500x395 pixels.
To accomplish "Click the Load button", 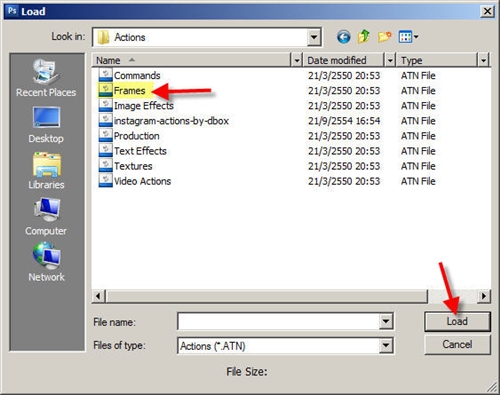I will (x=457, y=321).
